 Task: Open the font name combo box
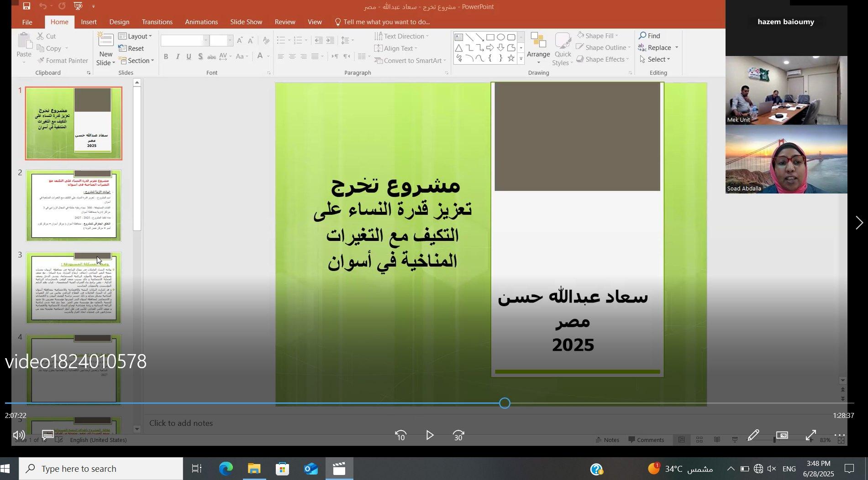click(185, 41)
